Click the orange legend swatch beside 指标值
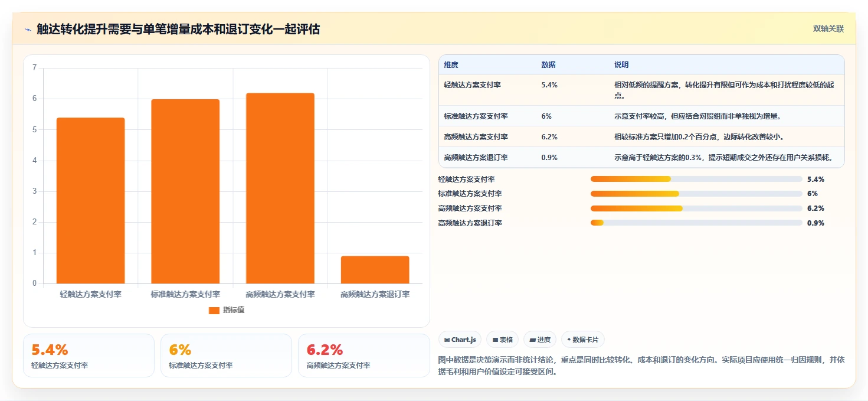The image size is (868, 401). click(x=214, y=311)
